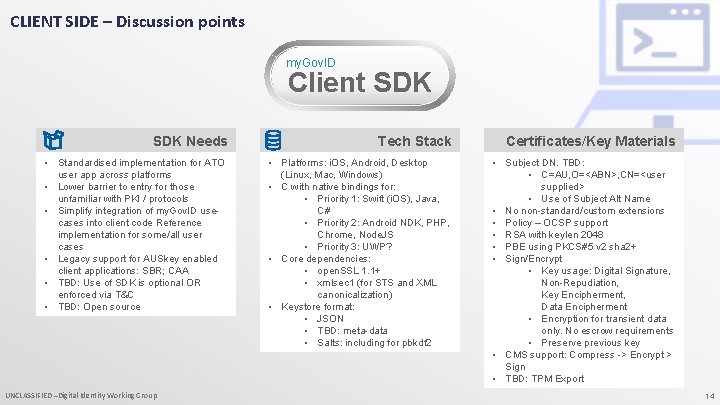Click bullet 'Legacy support for AUSkey enabled'
720x405 pixels.
138,259
